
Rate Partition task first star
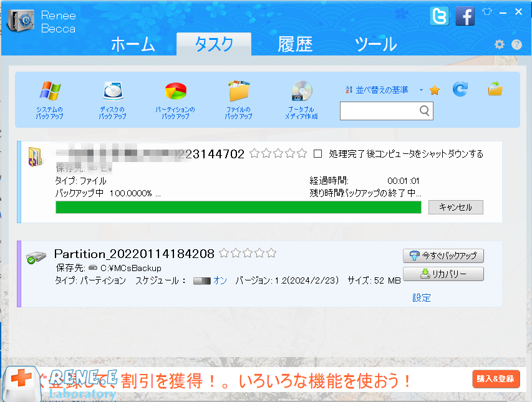point(224,253)
